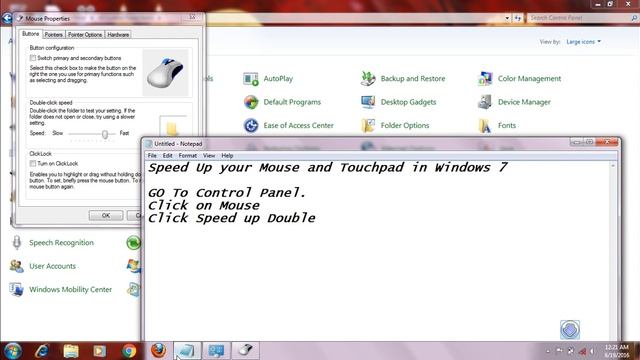Click the 'GO To Control Panel.' line in Notepad
The width and height of the screenshot is (640, 360).
coord(227,193)
